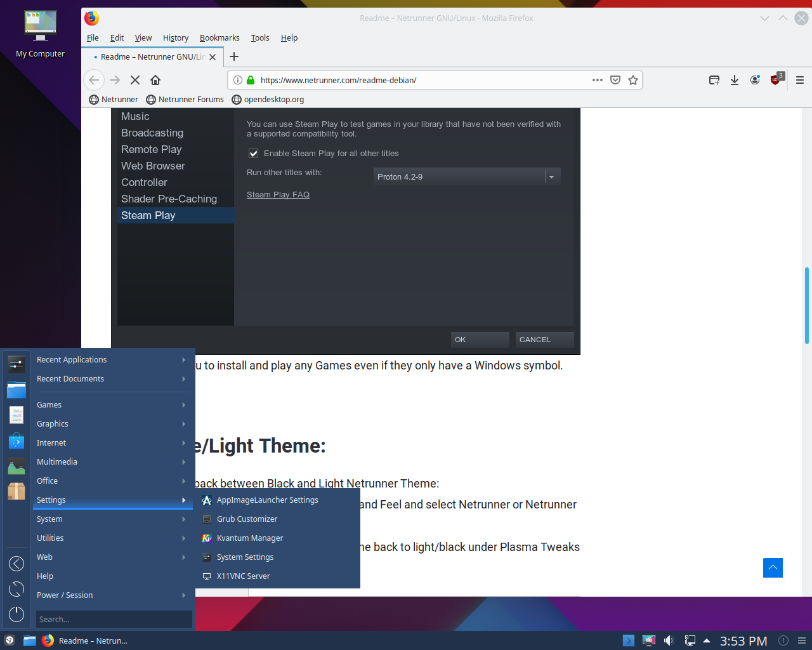Open the Firefox downloads panel
This screenshot has width=812, height=650.
[735, 80]
